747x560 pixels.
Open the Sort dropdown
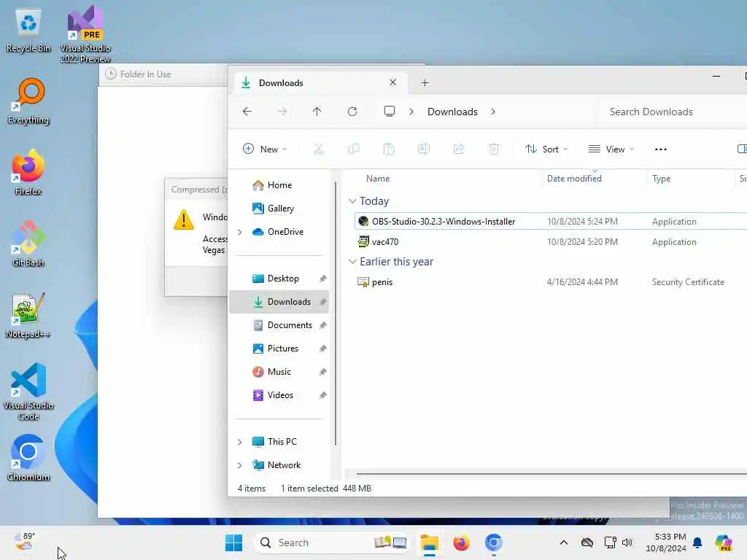[x=546, y=149]
